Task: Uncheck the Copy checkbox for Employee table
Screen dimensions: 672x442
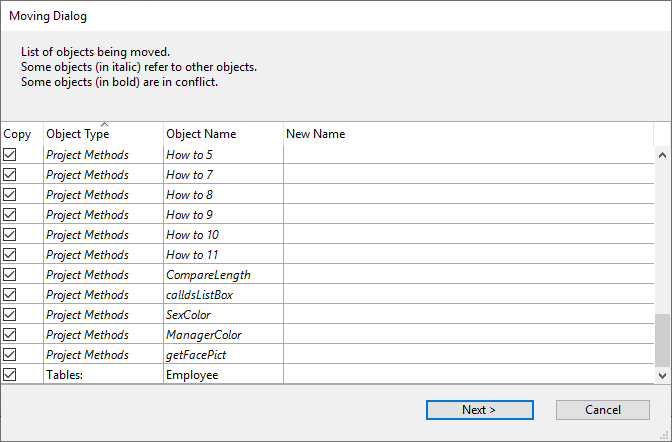Action: (10, 375)
